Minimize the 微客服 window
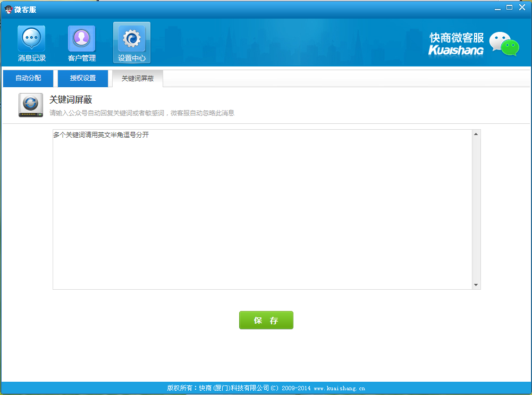532x395 pixels. click(497, 7)
